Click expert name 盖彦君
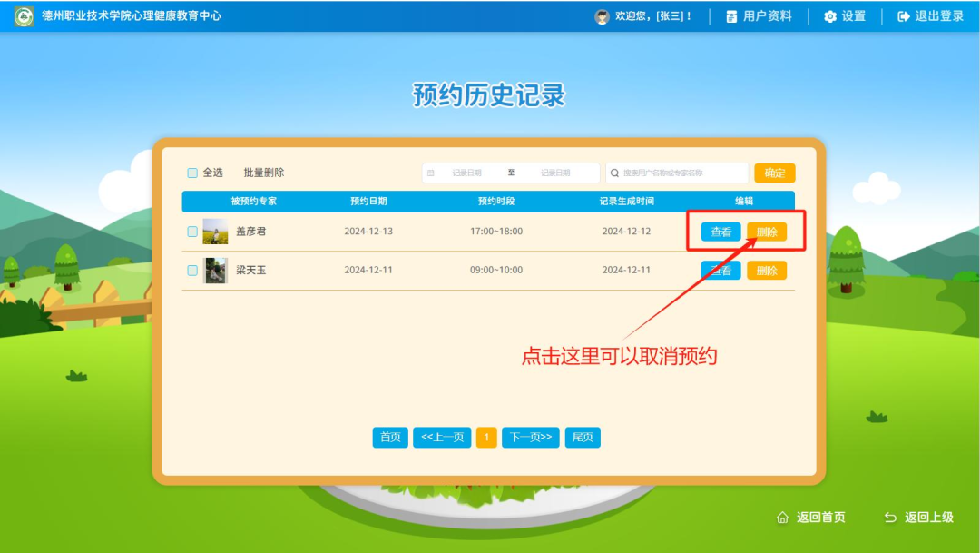Screen dimensions: 980x553 (x=251, y=232)
